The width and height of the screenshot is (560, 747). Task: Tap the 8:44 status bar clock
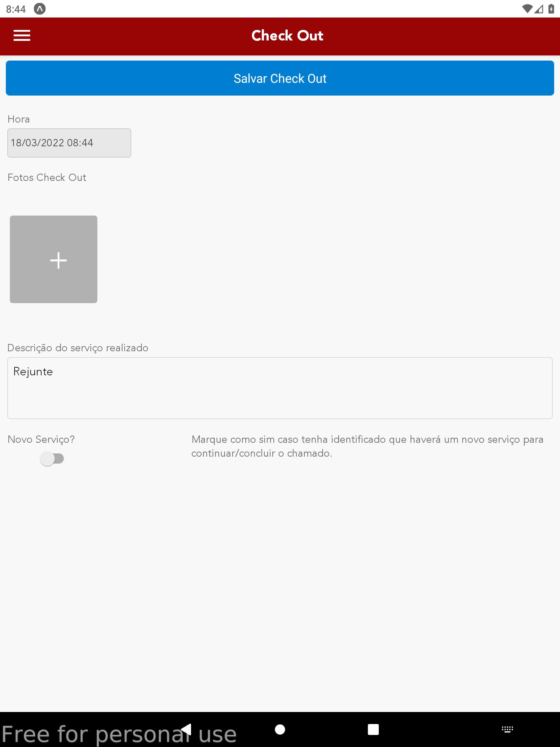pos(16,9)
